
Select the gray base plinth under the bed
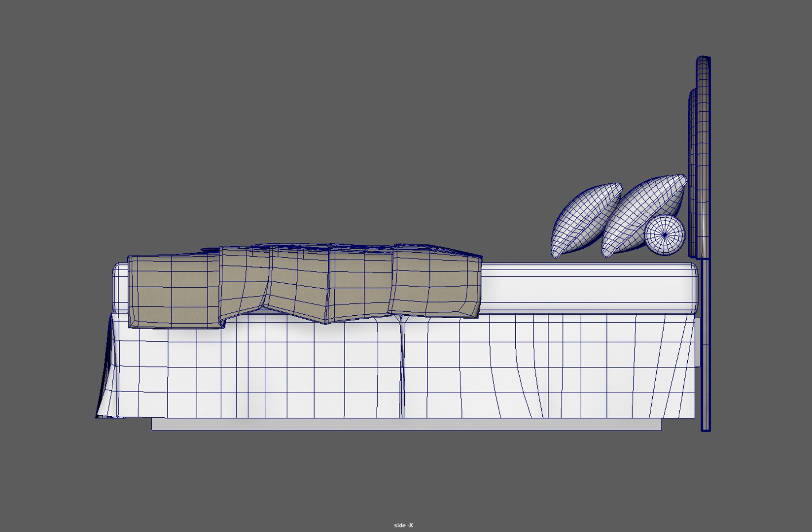[406, 424]
